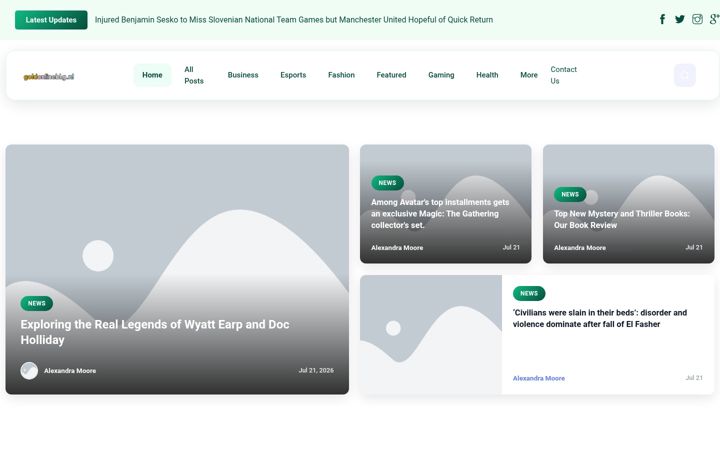Screen dimensions: 720x450
Task: Open the Mystery and Thriller Books review
Action: (x=621, y=219)
